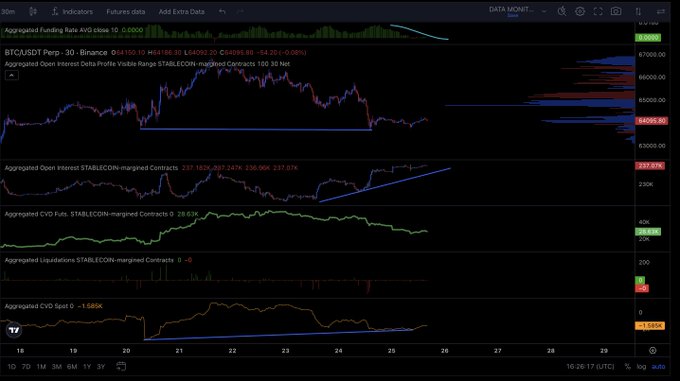The height and width of the screenshot is (381, 680).
Task: Open the go-to-date calendar icon
Action: [x=121, y=367]
